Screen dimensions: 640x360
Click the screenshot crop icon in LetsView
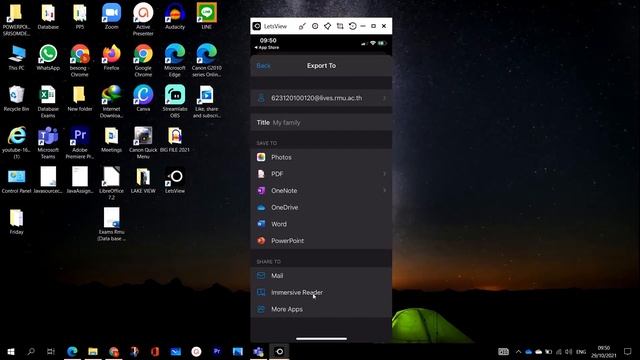340,26
